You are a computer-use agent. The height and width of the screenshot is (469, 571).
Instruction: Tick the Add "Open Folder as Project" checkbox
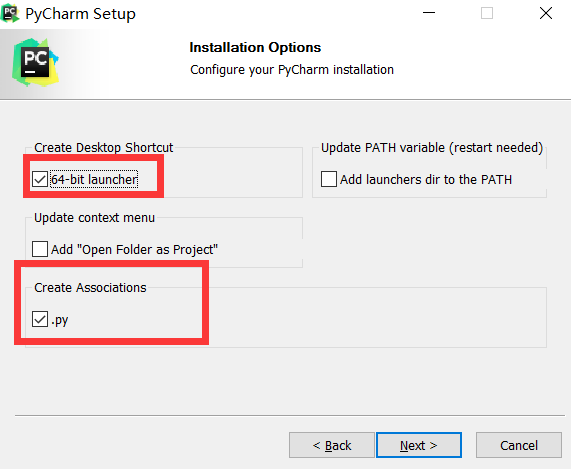coord(40,249)
